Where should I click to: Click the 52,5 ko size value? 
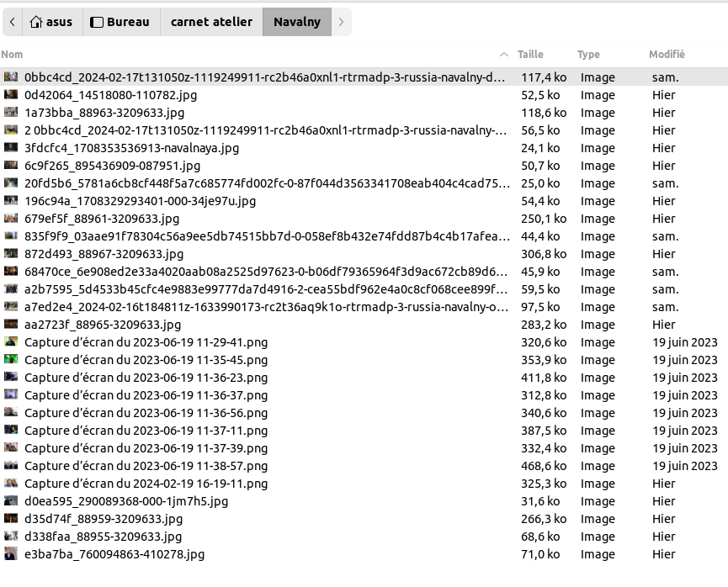pos(540,95)
